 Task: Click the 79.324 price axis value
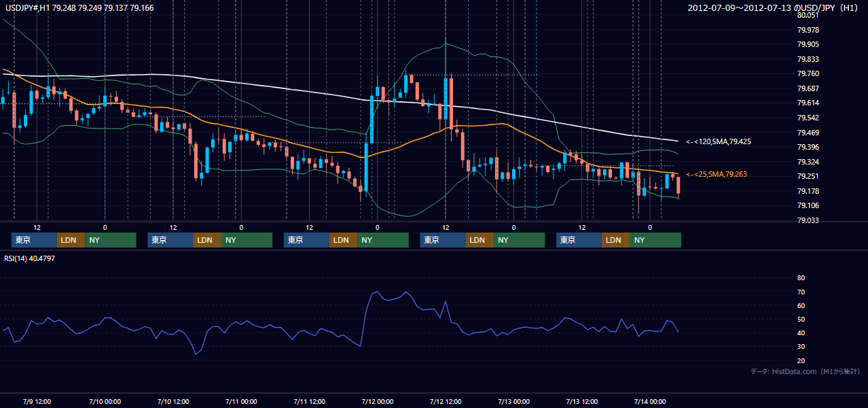coord(808,162)
